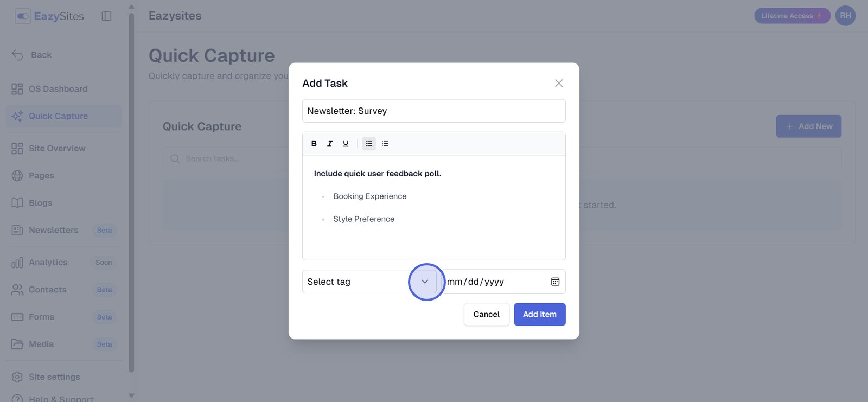Open Site settings gear icon
Screen dimensions: 868x402
pos(17,377)
